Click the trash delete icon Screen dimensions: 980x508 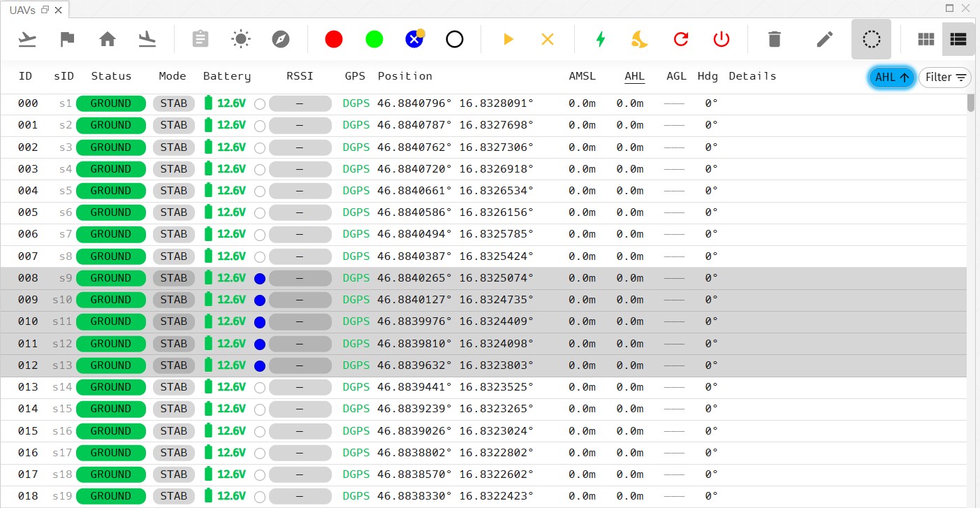pos(774,39)
